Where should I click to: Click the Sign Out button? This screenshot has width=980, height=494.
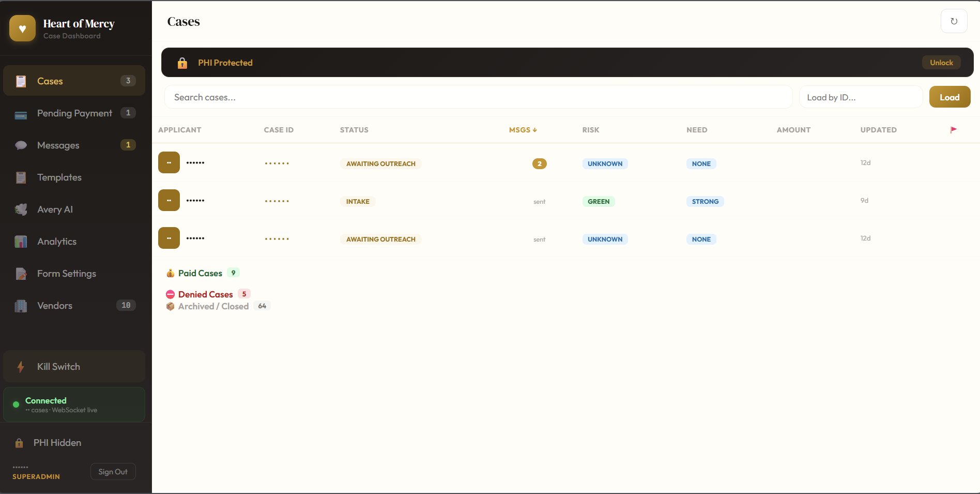(113, 472)
